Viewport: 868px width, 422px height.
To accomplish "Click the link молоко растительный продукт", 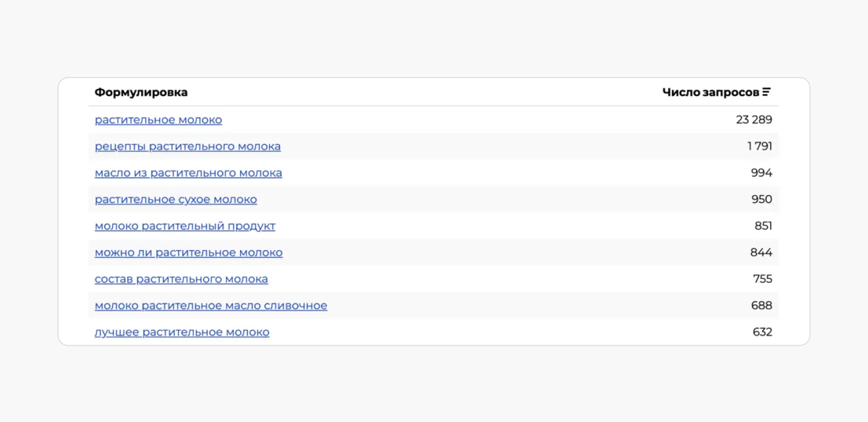I will (x=185, y=226).
